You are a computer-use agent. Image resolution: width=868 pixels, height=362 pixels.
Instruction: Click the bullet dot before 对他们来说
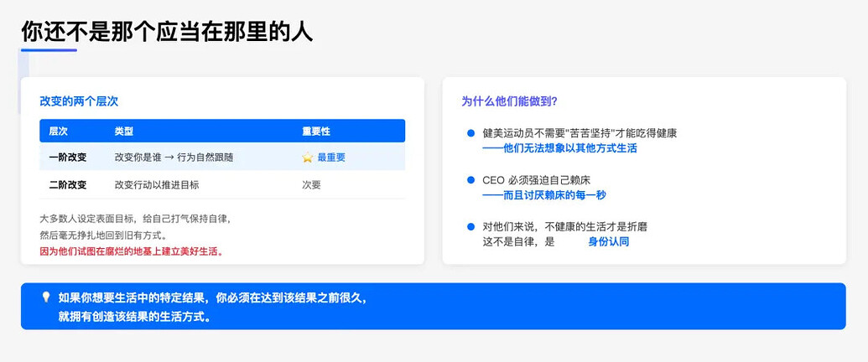(471, 226)
